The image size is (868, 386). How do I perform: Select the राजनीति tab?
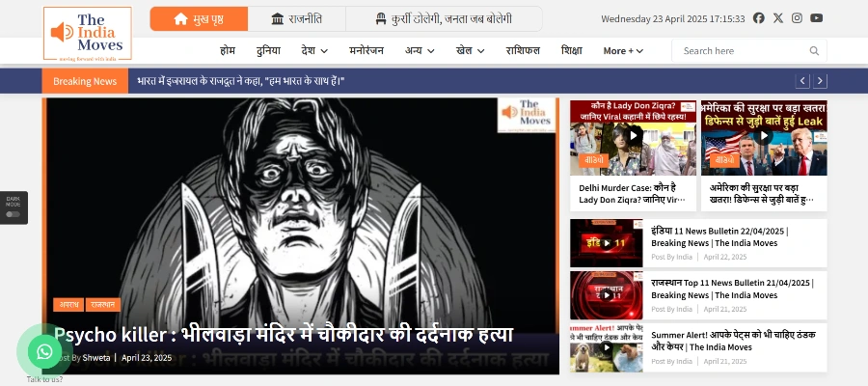[x=297, y=19]
